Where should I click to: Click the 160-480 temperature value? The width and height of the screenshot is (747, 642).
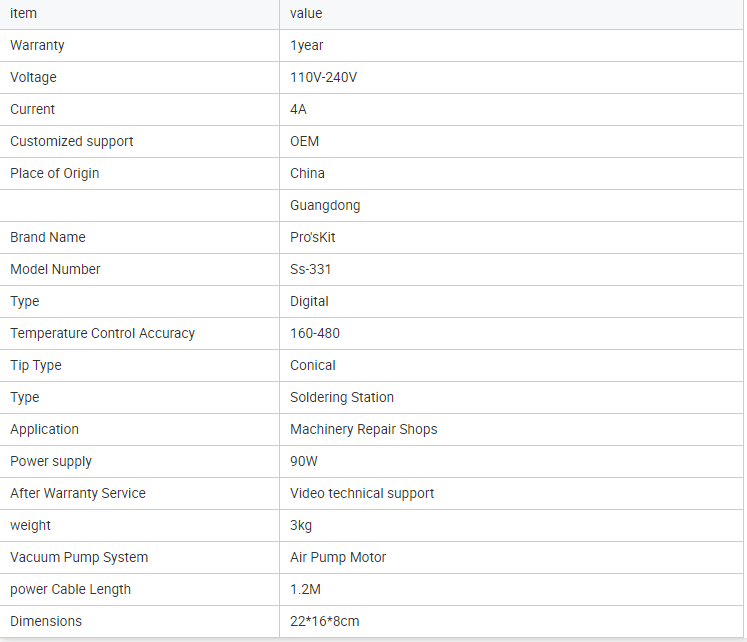pyautogui.click(x=315, y=333)
